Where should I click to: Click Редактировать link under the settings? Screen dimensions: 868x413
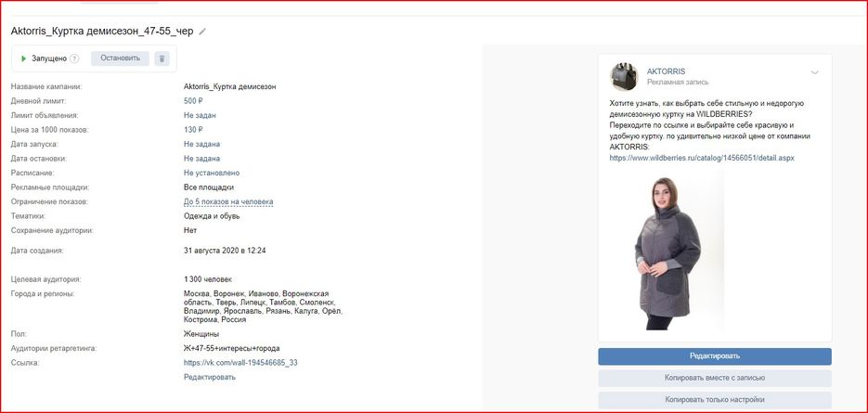point(210,377)
